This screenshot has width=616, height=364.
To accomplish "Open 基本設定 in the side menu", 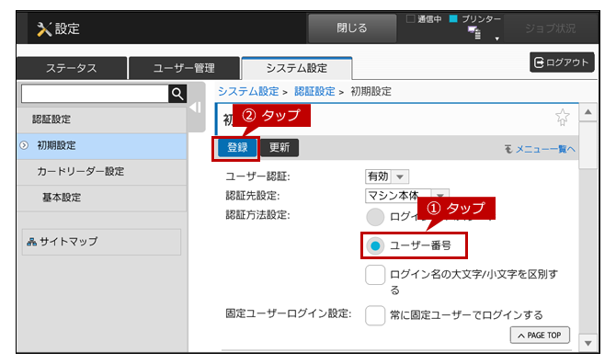I will click(102, 198).
